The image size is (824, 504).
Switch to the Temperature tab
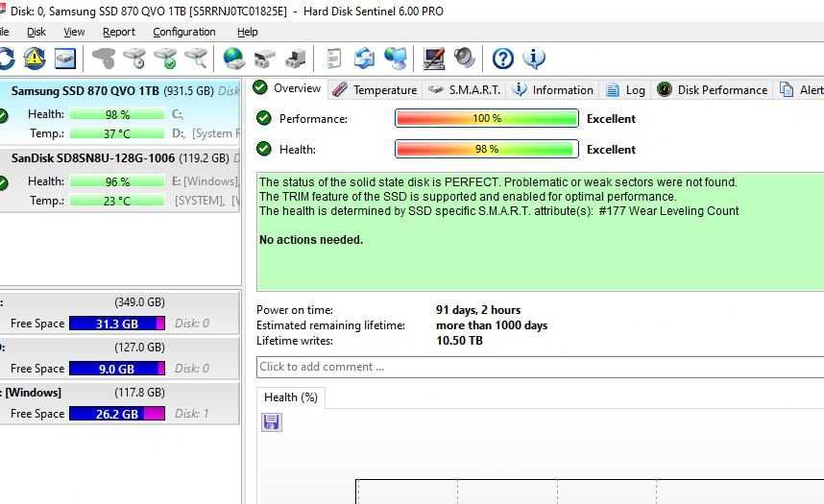375,90
